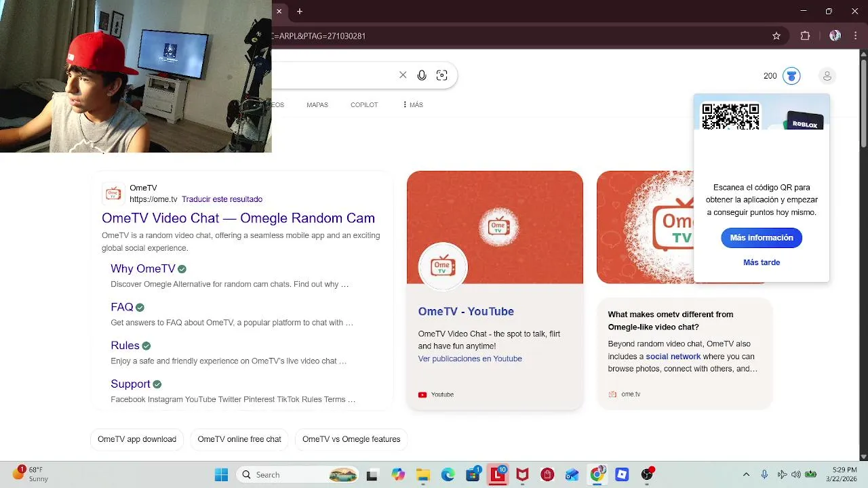Image resolution: width=868 pixels, height=488 pixels.
Task: Click the Youtube source label on the card
Action: (442, 394)
